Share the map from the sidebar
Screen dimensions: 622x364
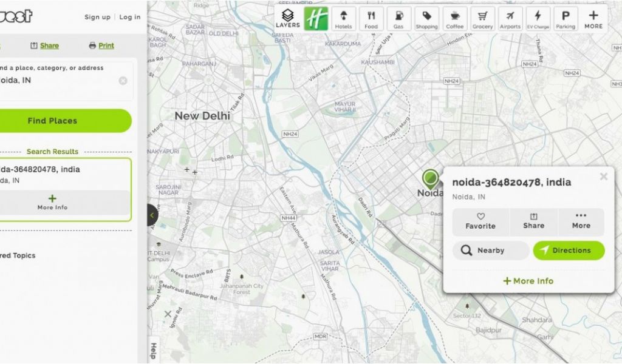coord(45,45)
